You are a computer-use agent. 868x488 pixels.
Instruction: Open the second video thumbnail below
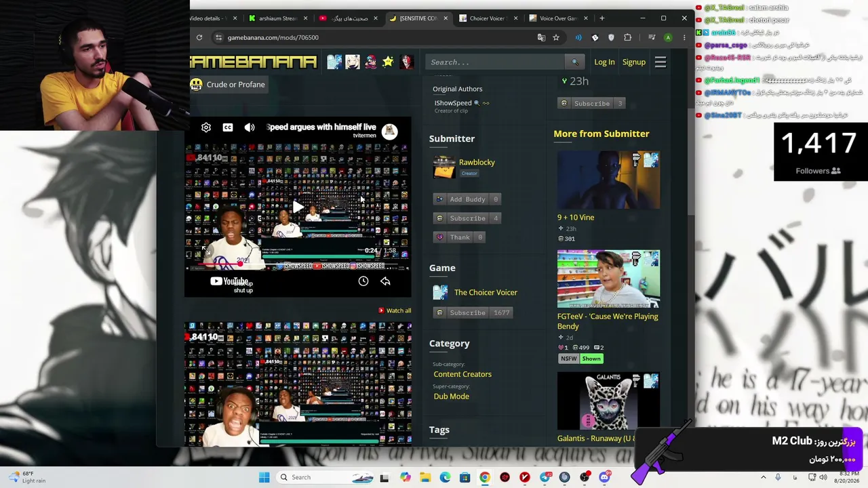pyautogui.click(x=298, y=384)
